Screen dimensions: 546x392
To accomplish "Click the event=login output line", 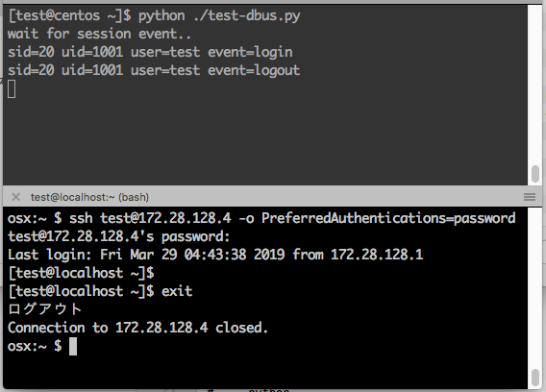I will tap(150, 52).
